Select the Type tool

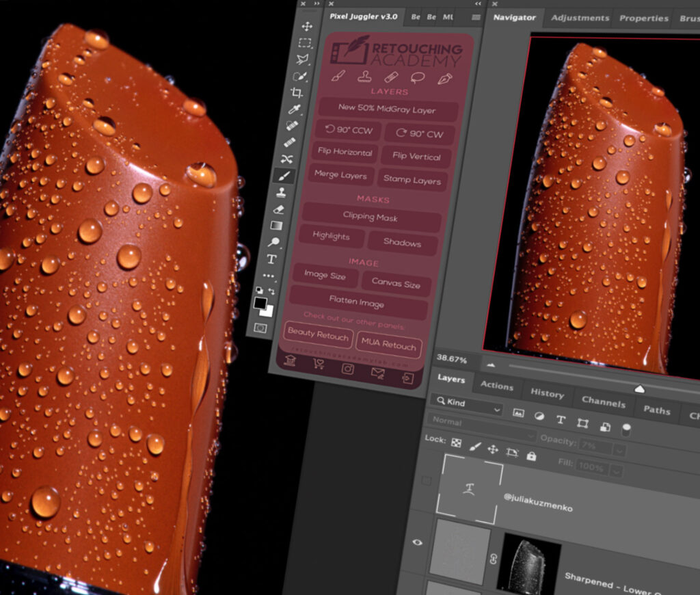point(271,260)
